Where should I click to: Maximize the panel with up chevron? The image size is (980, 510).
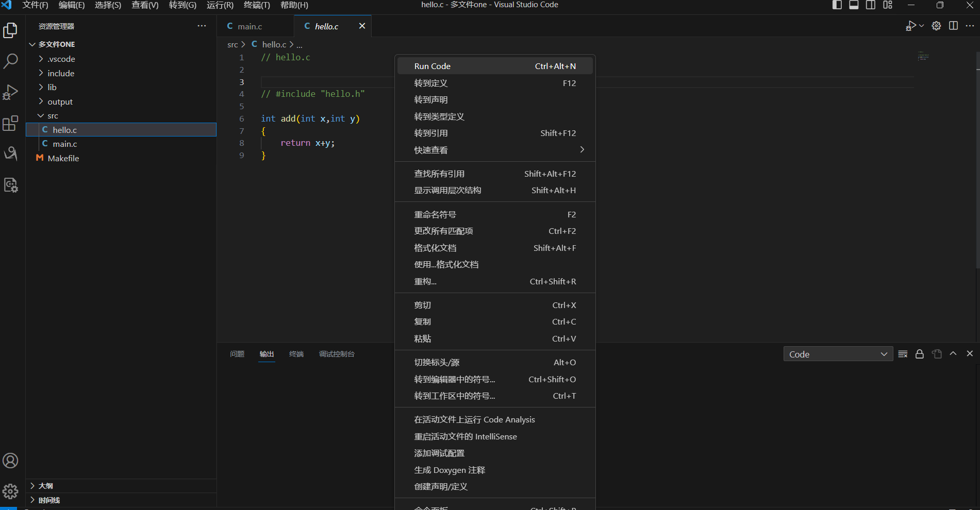point(953,354)
